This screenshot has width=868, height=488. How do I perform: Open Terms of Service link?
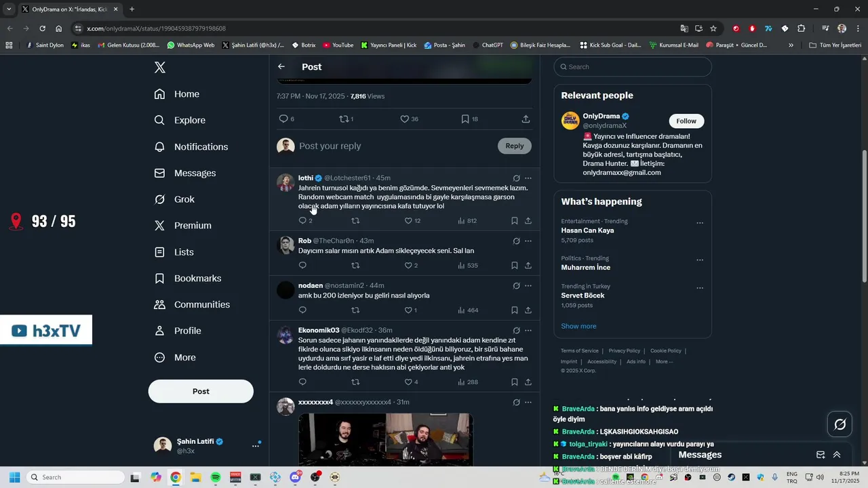coord(580,350)
